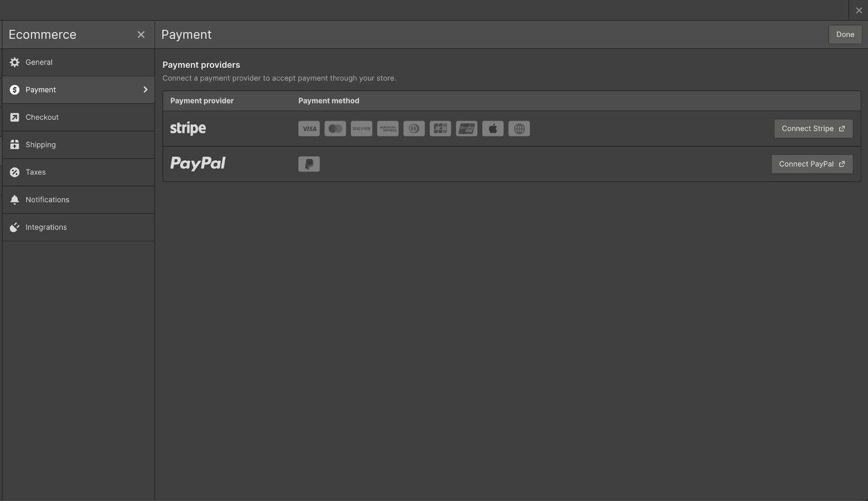Click the globe payment method icon
This screenshot has width=868, height=501.
[x=519, y=128]
